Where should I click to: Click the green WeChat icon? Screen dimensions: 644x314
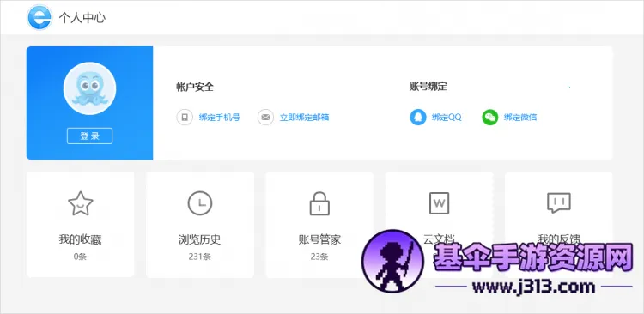490,118
